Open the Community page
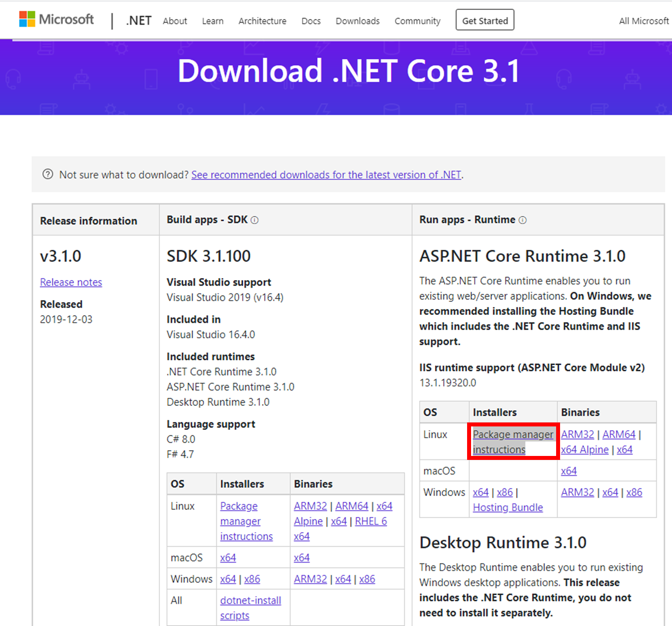This screenshot has height=626, width=672. (x=417, y=21)
